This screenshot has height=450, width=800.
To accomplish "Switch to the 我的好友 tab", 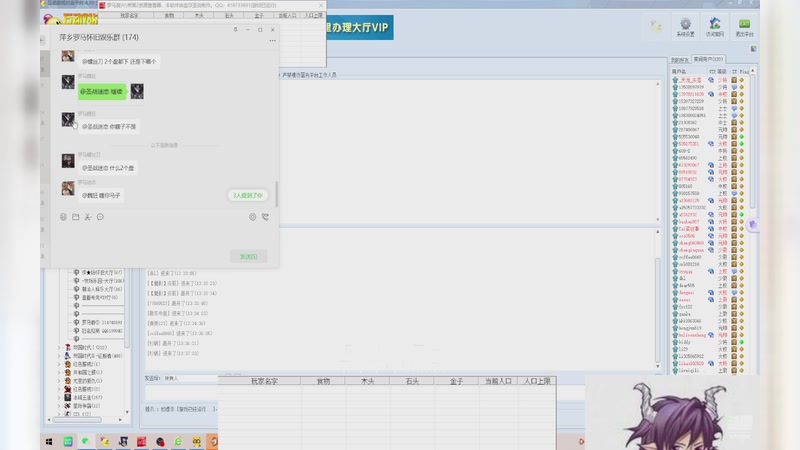I will click(680, 60).
